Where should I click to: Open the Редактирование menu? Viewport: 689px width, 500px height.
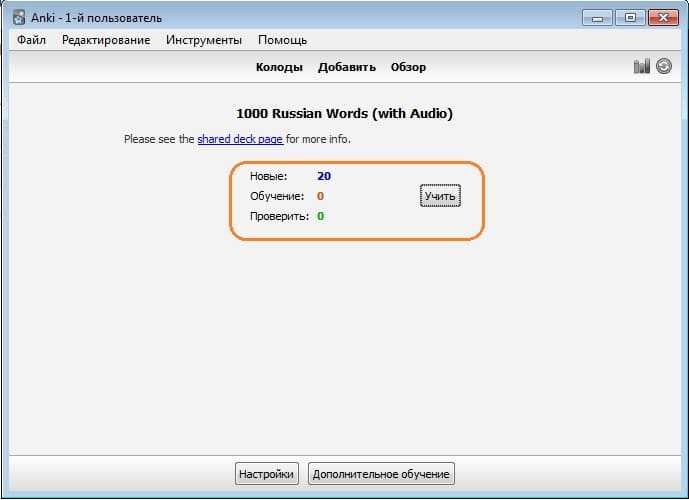tap(106, 40)
